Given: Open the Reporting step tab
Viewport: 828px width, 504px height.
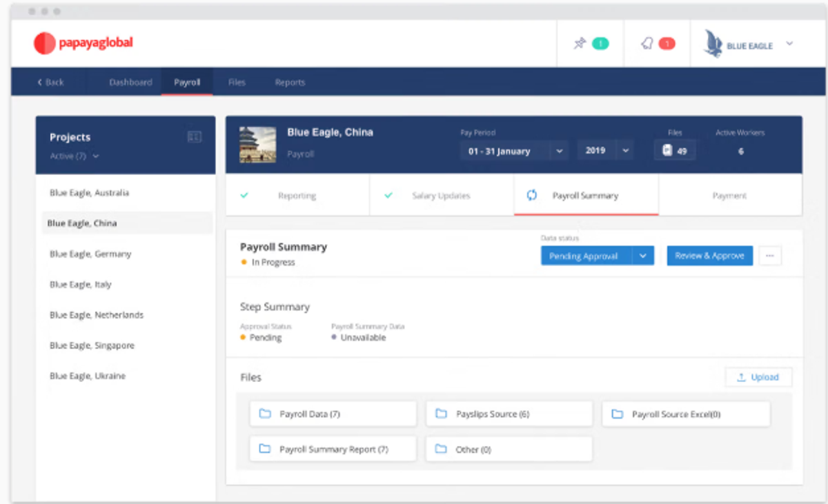Looking at the screenshot, I should pos(297,196).
